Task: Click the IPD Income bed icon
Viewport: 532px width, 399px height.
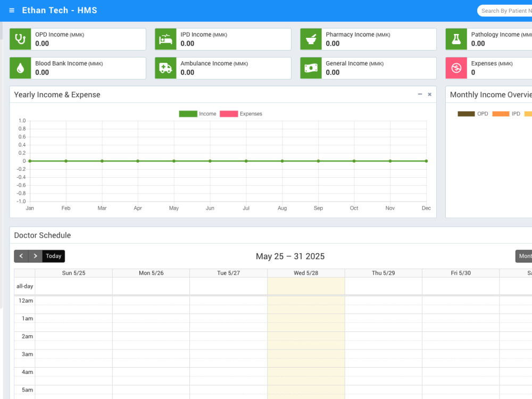Action: click(x=165, y=39)
